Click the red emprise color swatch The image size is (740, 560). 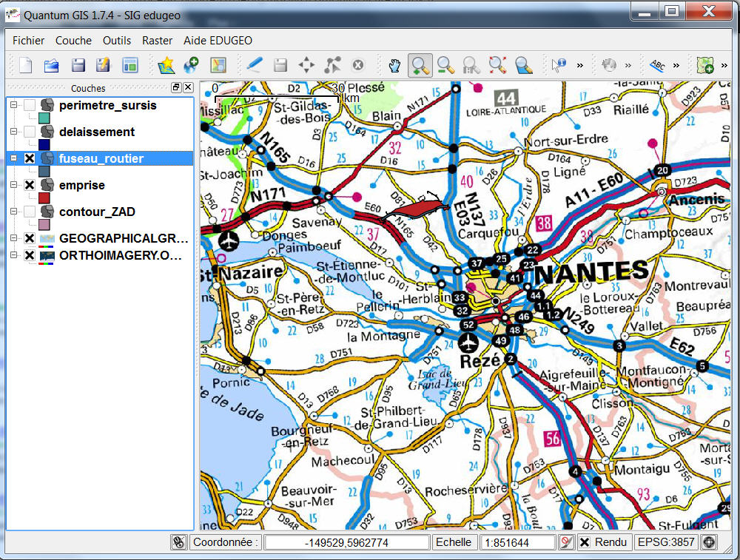44,198
